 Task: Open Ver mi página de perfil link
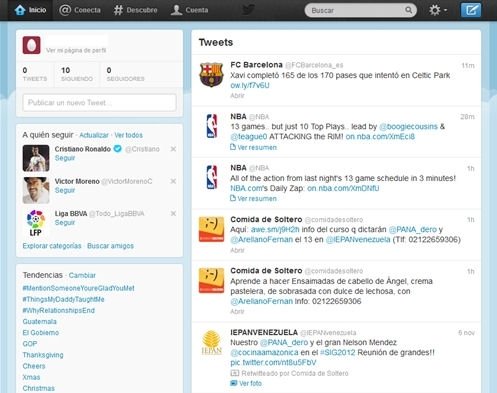76,50
